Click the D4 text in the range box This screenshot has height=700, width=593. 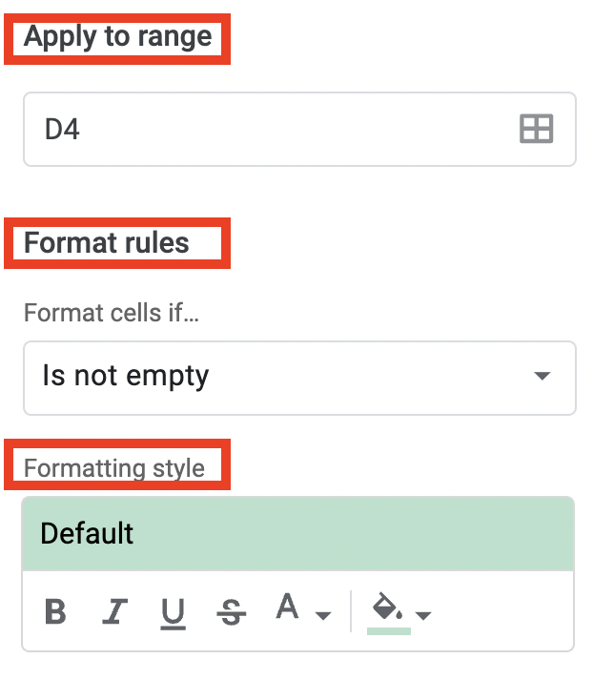coord(62,130)
